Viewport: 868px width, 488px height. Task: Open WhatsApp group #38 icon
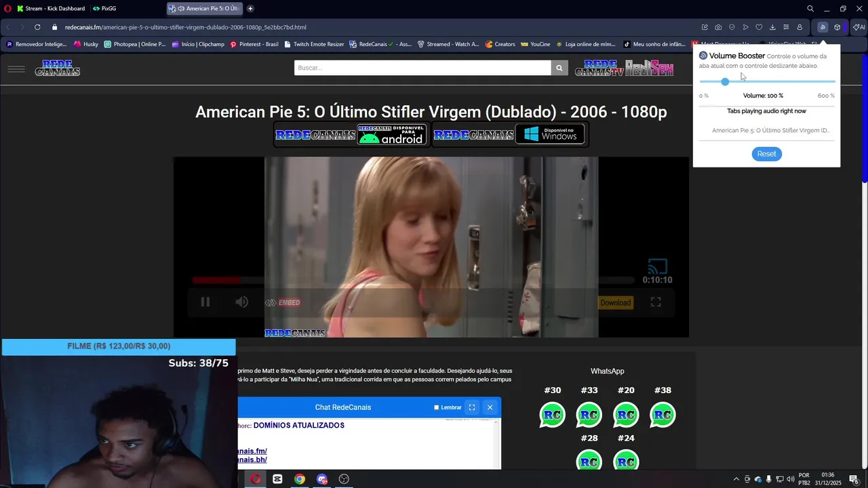click(x=663, y=415)
